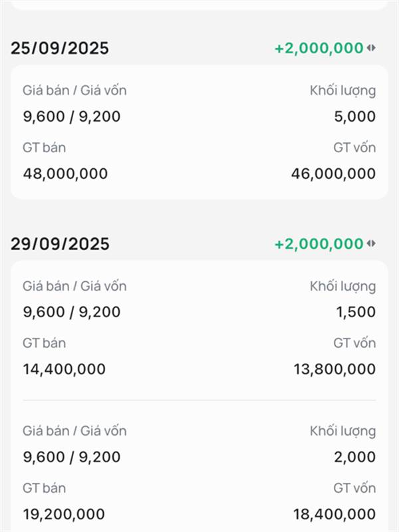Image resolution: width=399 pixels, height=532 pixels.
Task: Tap the 19,200,000 sale value
Action: [x=64, y=514]
